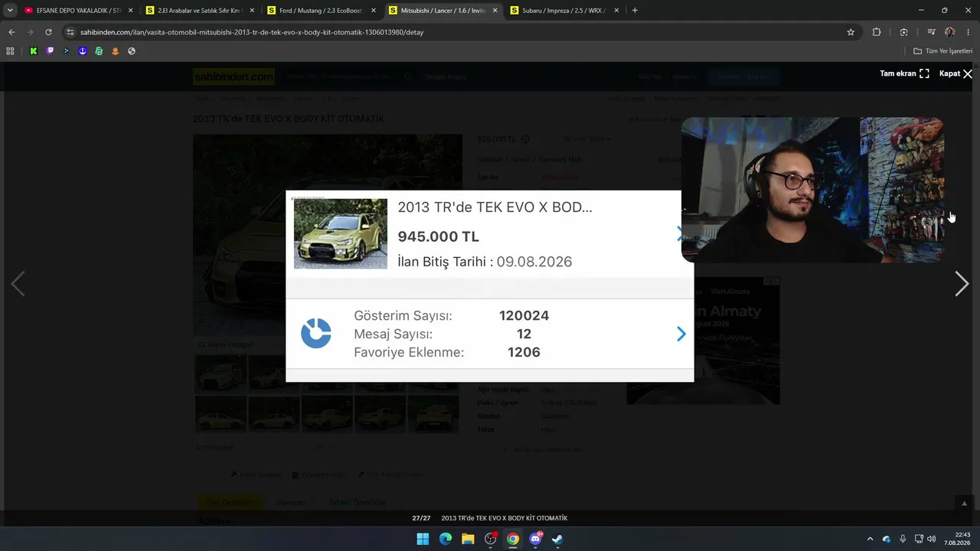Screen dimensions: 980x551
Task: Switch to the Subaru / Impreza tab
Action: pos(563,11)
